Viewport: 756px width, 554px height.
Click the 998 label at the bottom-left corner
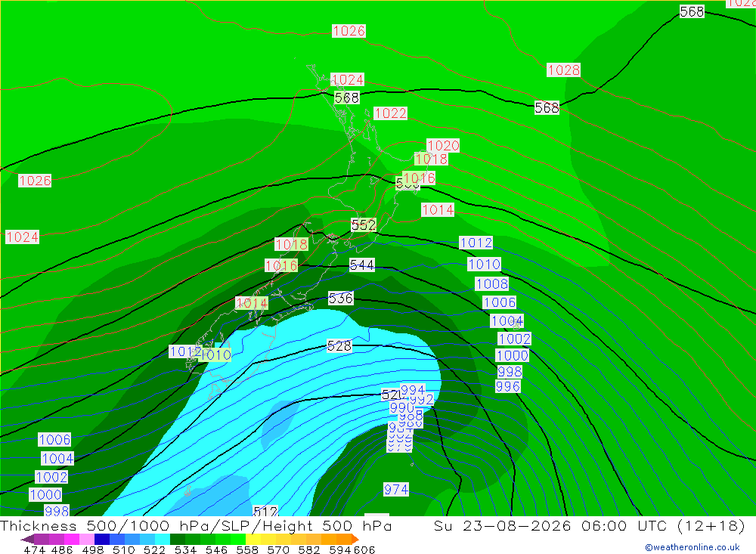[x=57, y=511]
